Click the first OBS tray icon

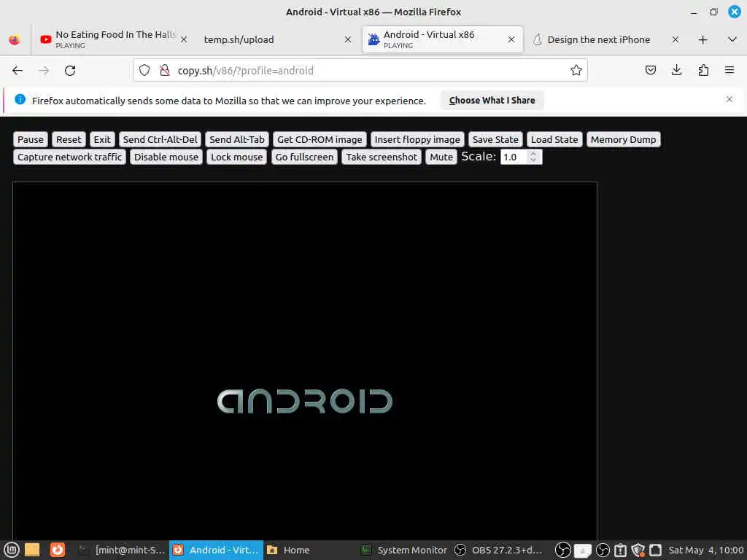pos(562,550)
